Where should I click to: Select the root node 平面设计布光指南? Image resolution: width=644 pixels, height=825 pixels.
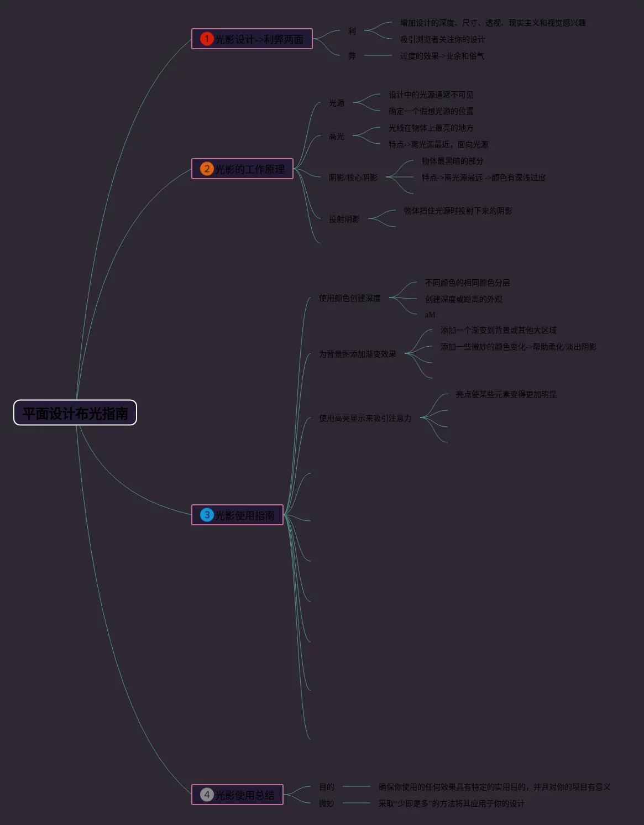tap(75, 413)
